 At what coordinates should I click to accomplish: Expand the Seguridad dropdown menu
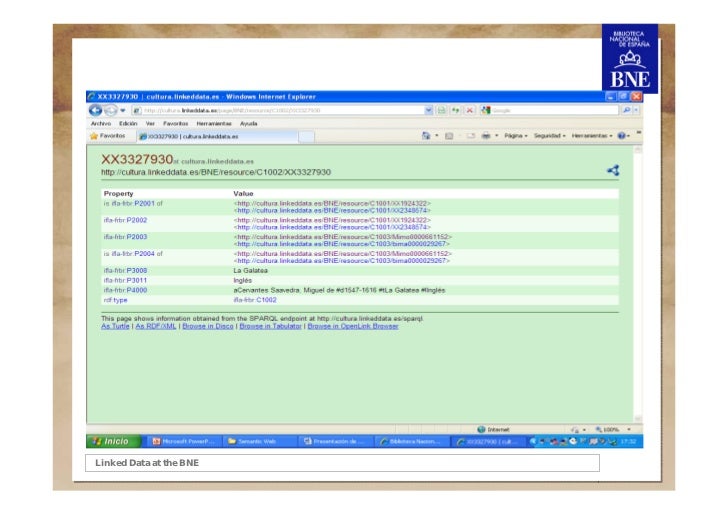(551, 135)
